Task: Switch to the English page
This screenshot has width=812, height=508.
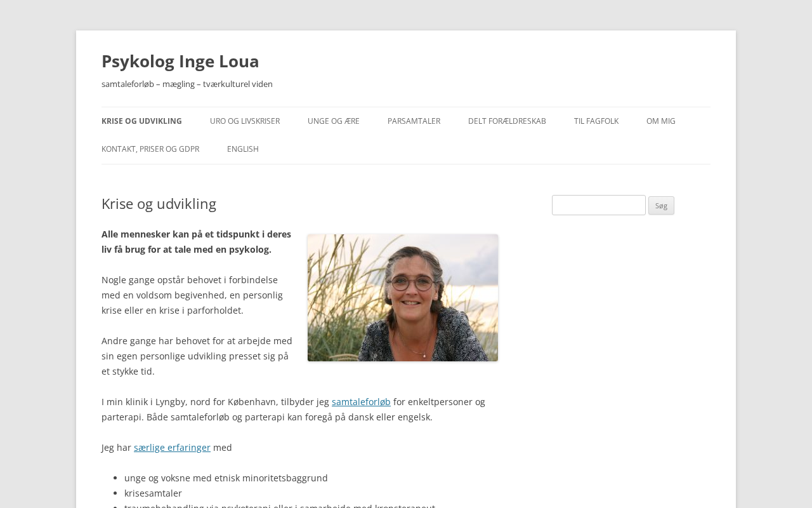Action: click(243, 149)
